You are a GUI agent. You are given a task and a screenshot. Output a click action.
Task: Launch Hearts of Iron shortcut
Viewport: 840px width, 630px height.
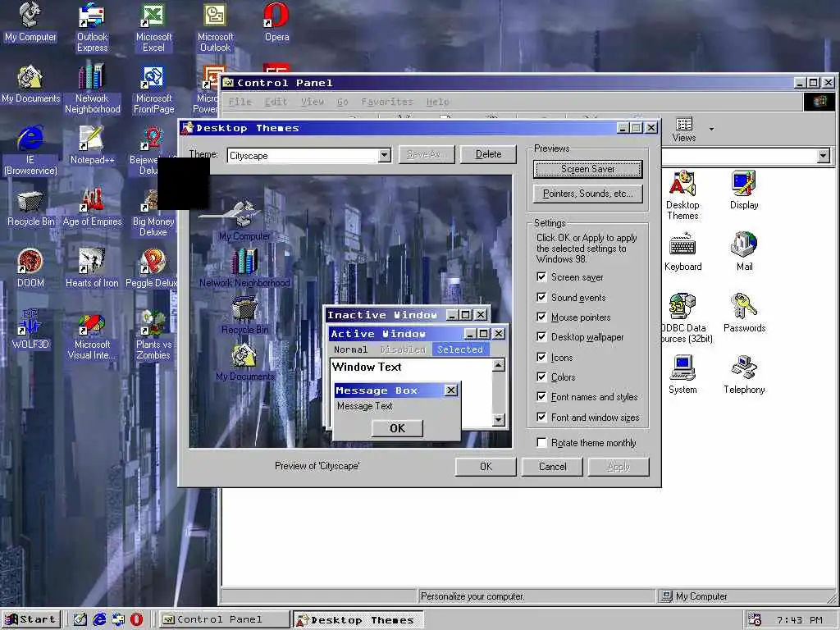click(92, 268)
